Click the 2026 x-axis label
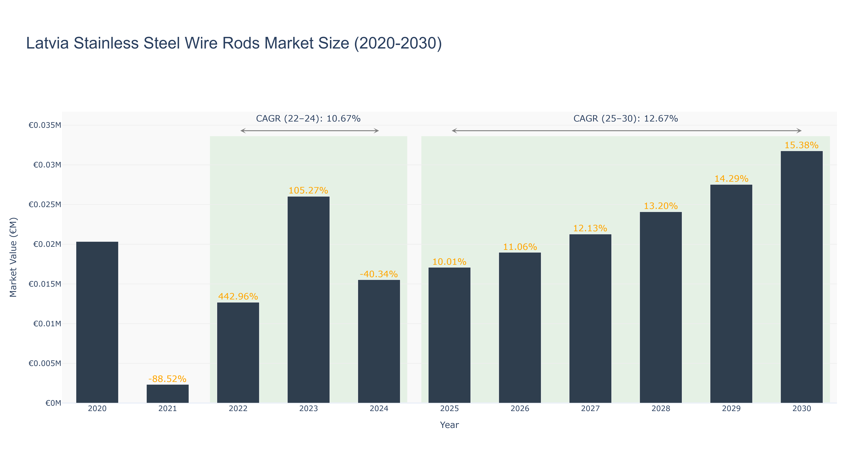This screenshot has height=465, width=868. (520, 409)
